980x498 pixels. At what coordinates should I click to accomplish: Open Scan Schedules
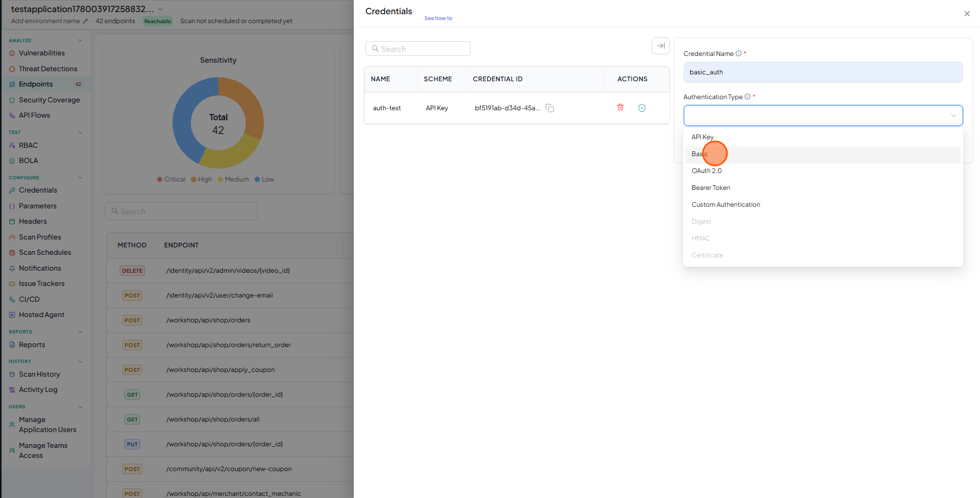pos(45,253)
